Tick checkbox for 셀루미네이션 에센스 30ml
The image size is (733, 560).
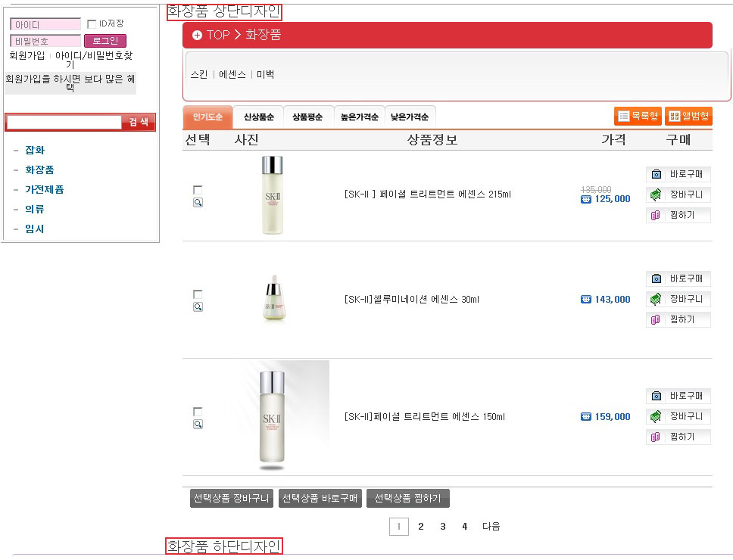tap(198, 294)
